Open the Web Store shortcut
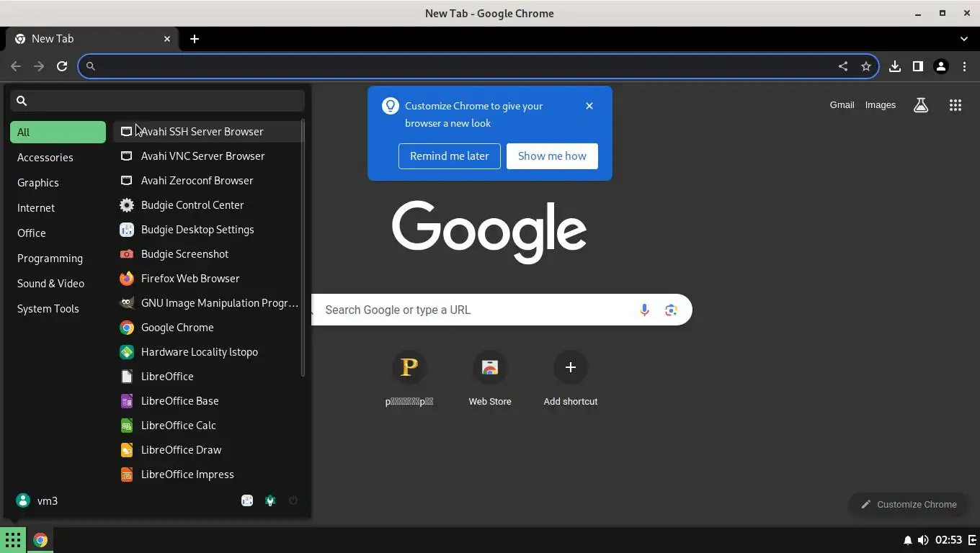 click(490, 379)
